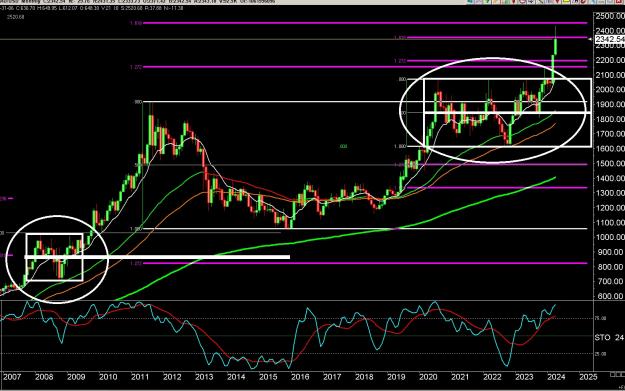
Task: Click the 2010 label on time axis
Action: tap(108, 377)
